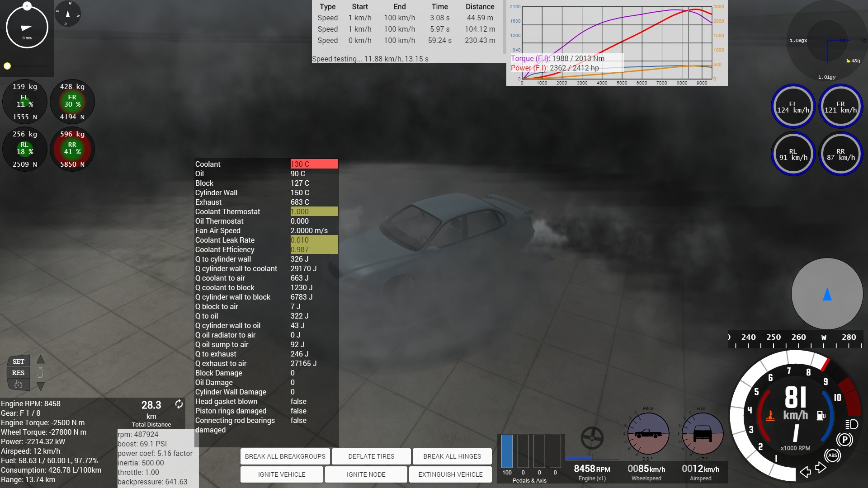Click the steering wheel icon
Screen dimensions: 868x488
592,437
